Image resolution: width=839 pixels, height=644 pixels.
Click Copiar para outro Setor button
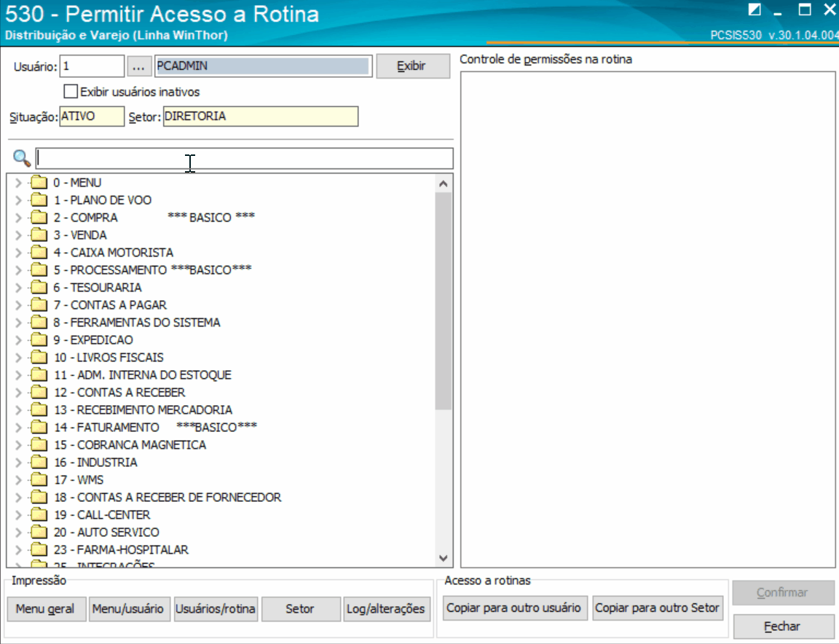pos(658,608)
